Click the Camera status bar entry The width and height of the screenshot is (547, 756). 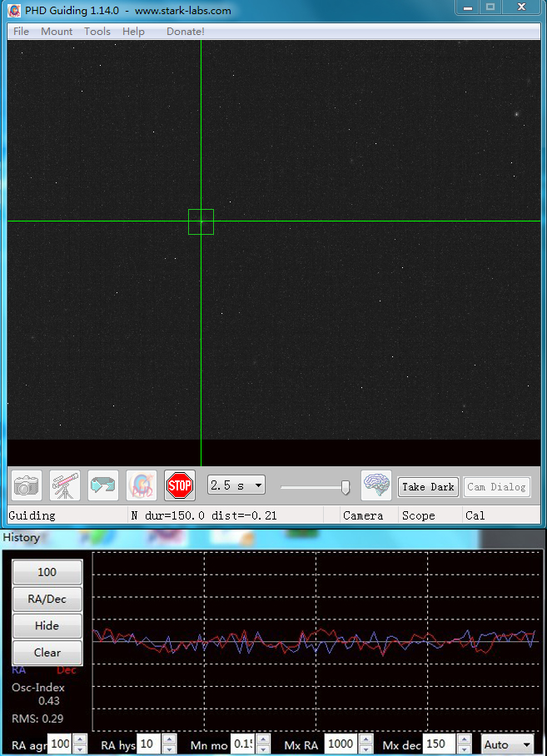363,516
